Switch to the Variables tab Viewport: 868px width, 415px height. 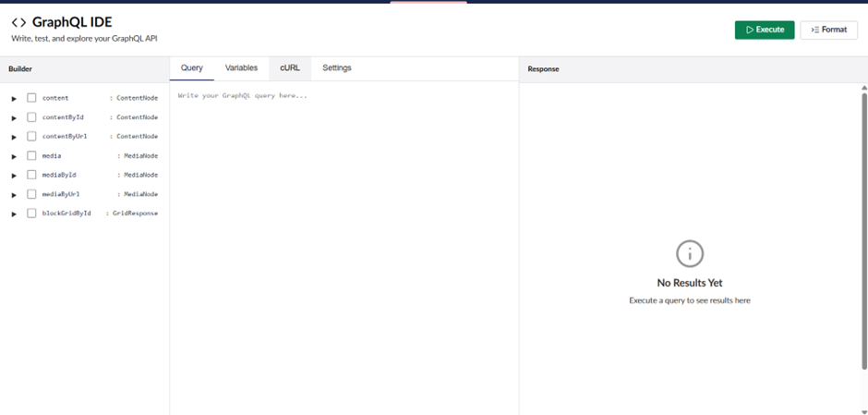point(241,68)
